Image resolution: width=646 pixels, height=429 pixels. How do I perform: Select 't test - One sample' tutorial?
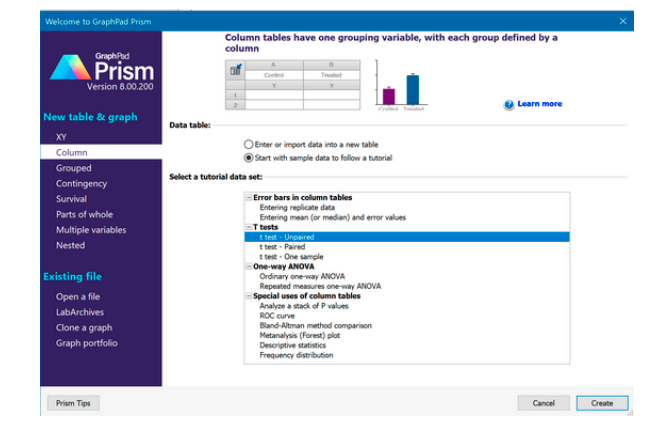tap(291, 257)
